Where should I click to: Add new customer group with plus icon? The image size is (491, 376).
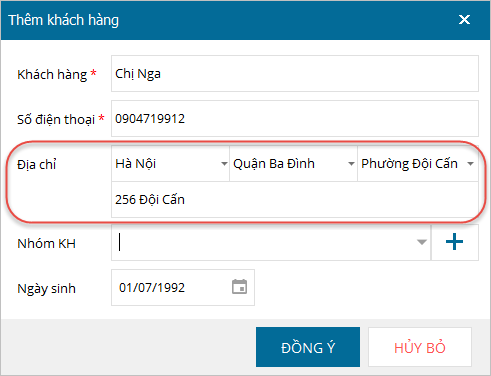455,242
